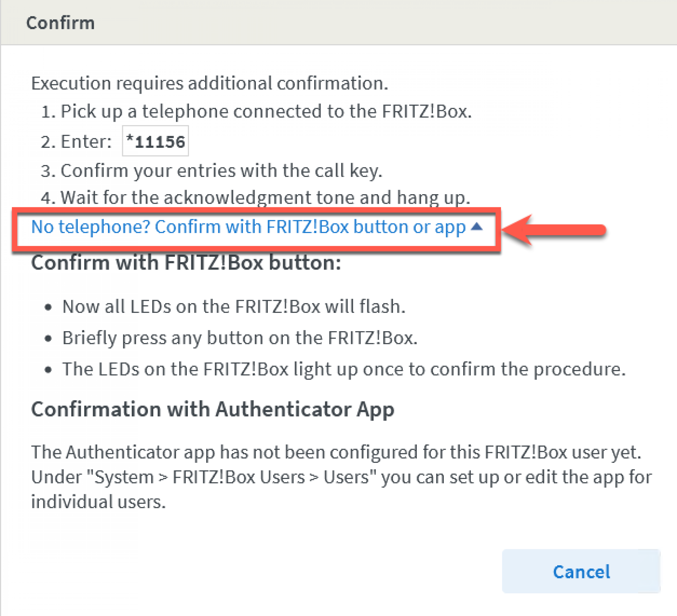
Task: Click the bullet about all LEDs flashing
Action: click(x=234, y=306)
